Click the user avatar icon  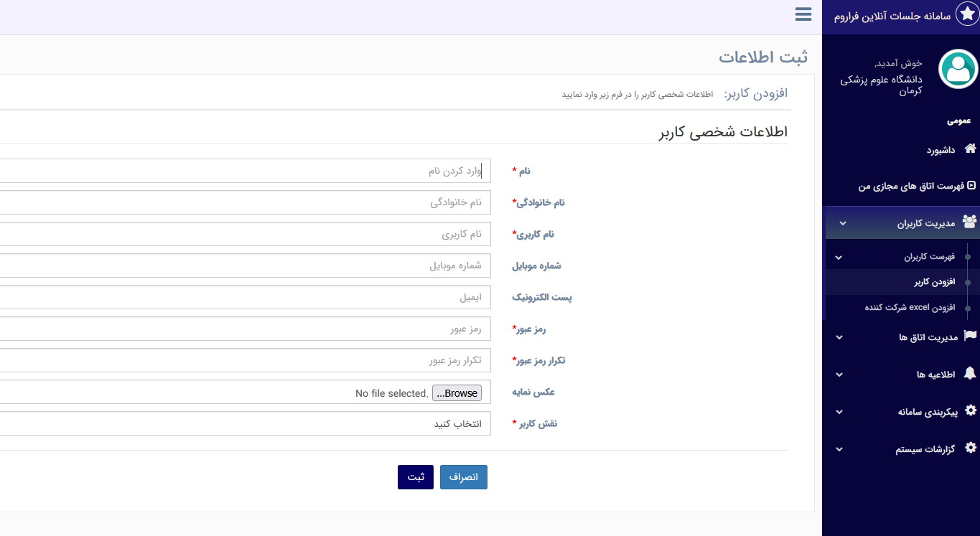coord(958,69)
